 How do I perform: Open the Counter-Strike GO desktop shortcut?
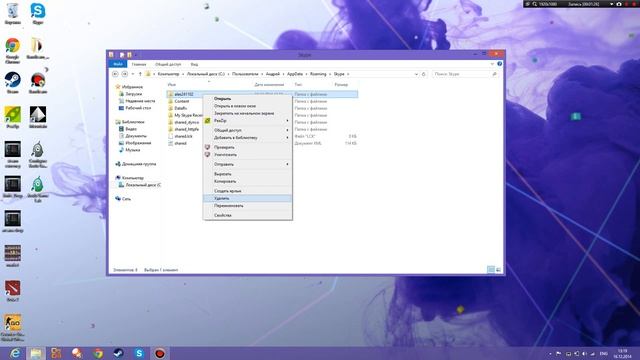tap(13, 327)
